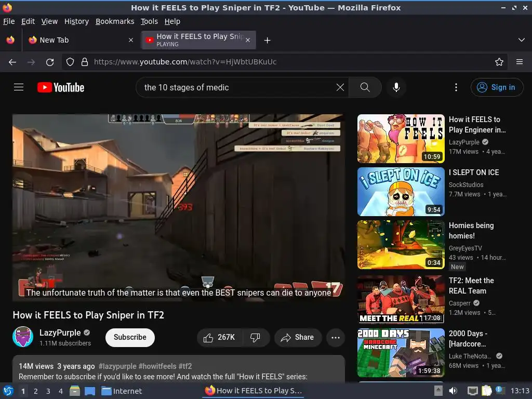Click the magnifying glass search button
This screenshot has height=399, width=532.
tap(365, 87)
